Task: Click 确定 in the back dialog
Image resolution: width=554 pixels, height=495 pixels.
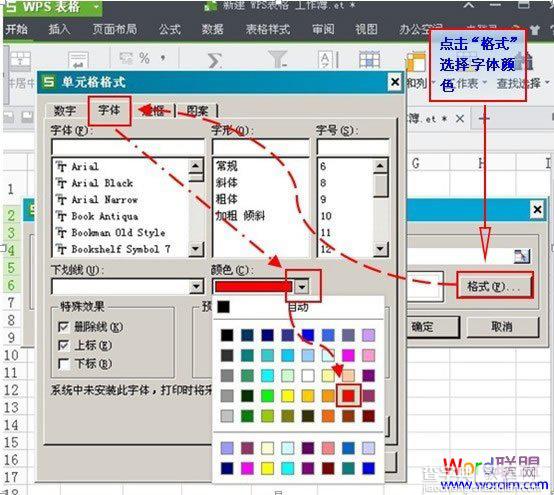Action: (432, 327)
